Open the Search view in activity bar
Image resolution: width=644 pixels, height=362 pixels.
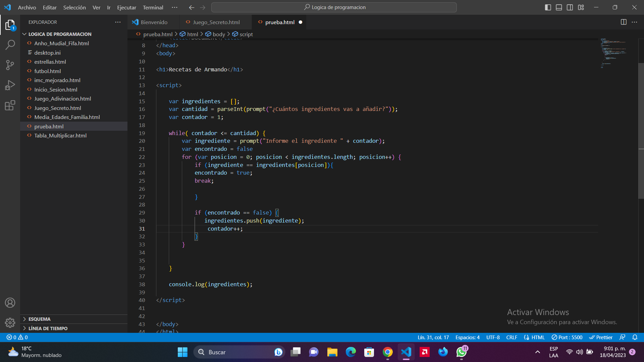coord(10,45)
